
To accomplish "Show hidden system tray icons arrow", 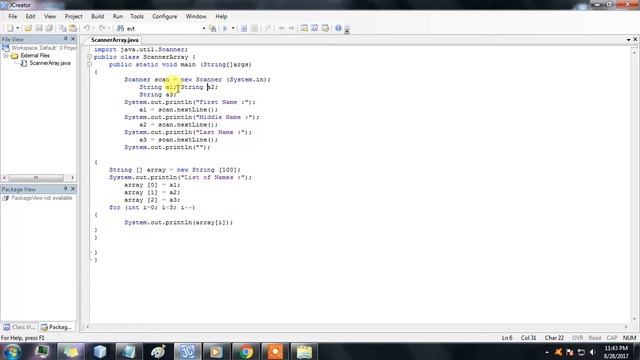I will [x=547, y=352].
